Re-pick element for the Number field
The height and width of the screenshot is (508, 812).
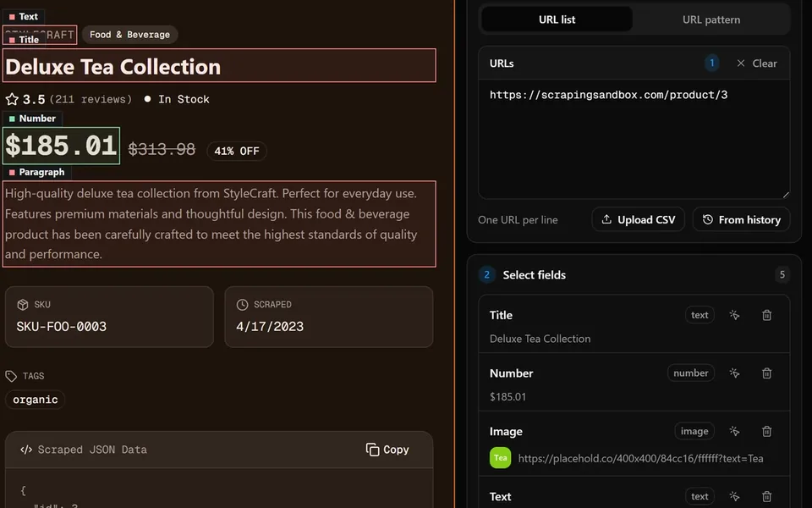(x=734, y=373)
